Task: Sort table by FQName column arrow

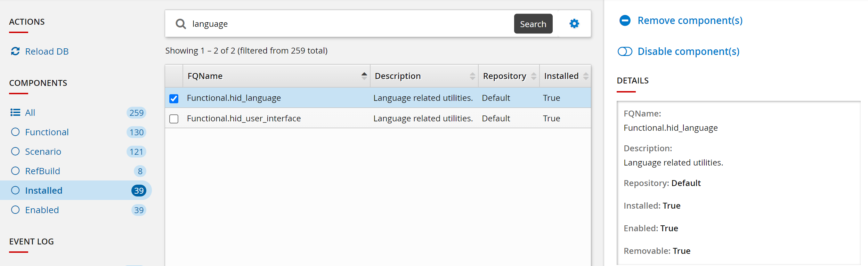Action: (x=364, y=76)
